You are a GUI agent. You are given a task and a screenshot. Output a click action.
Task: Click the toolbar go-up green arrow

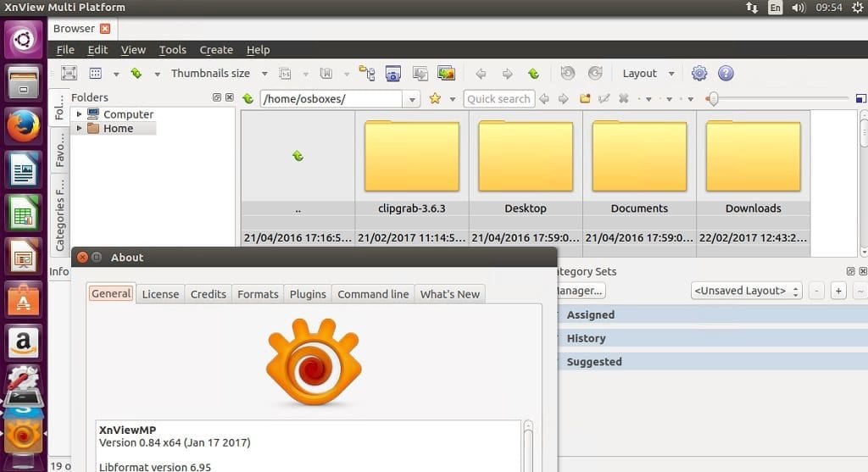[534, 73]
